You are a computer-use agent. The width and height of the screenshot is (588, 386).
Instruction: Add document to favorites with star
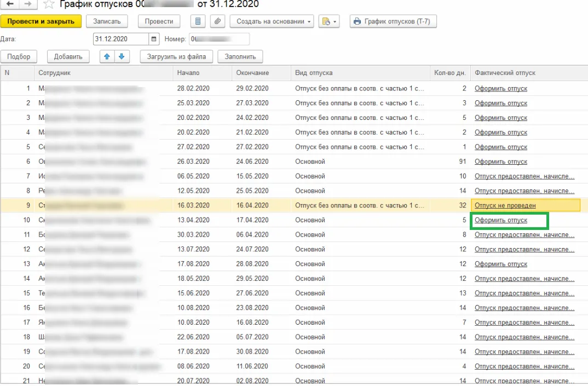point(49,4)
